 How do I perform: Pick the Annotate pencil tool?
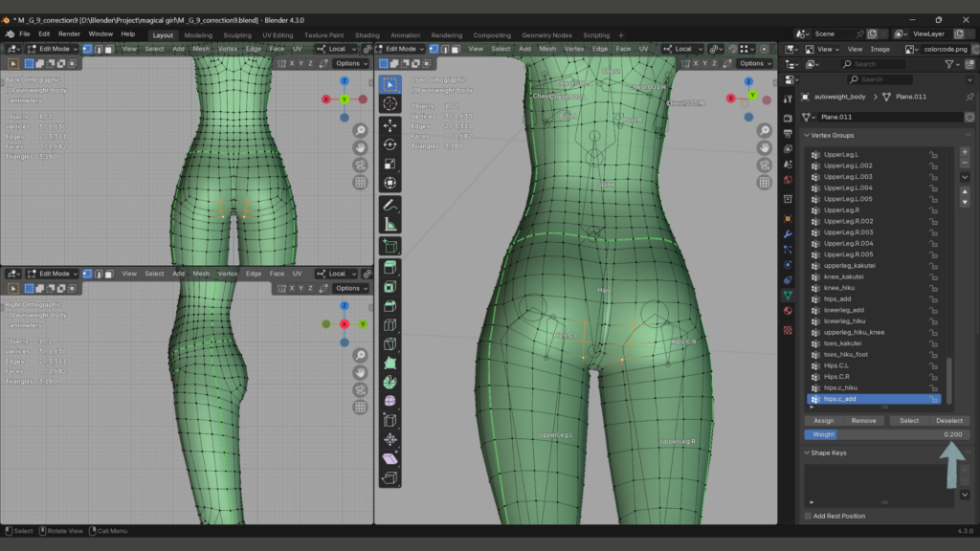tap(390, 205)
